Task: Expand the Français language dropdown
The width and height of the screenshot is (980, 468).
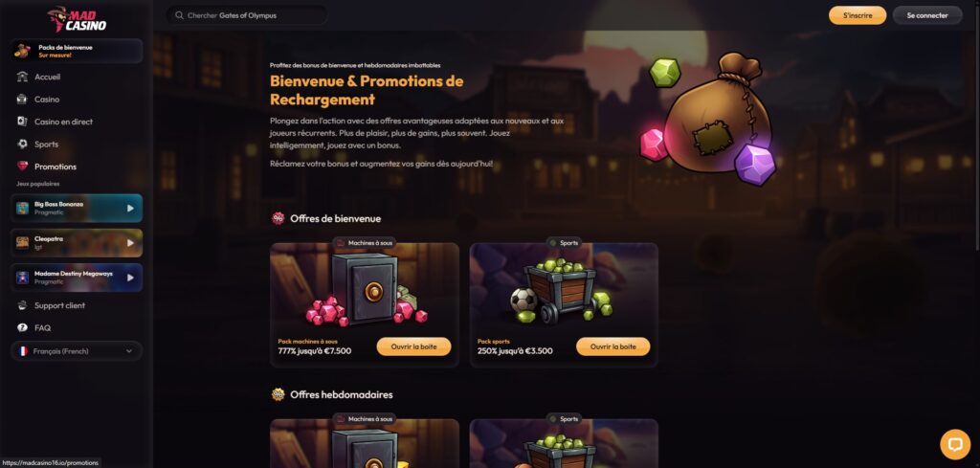Action: click(77, 351)
